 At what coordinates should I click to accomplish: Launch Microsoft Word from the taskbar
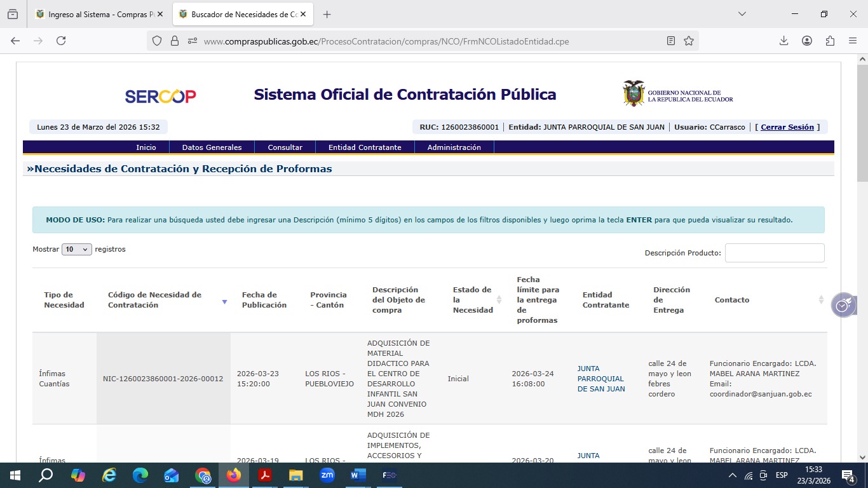coord(358,475)
